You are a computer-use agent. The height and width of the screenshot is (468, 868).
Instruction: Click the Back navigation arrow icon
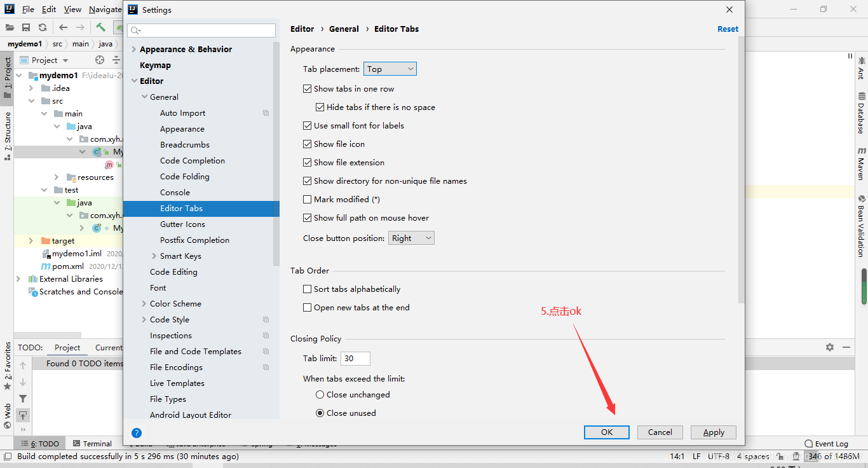[x=64, y=27]
